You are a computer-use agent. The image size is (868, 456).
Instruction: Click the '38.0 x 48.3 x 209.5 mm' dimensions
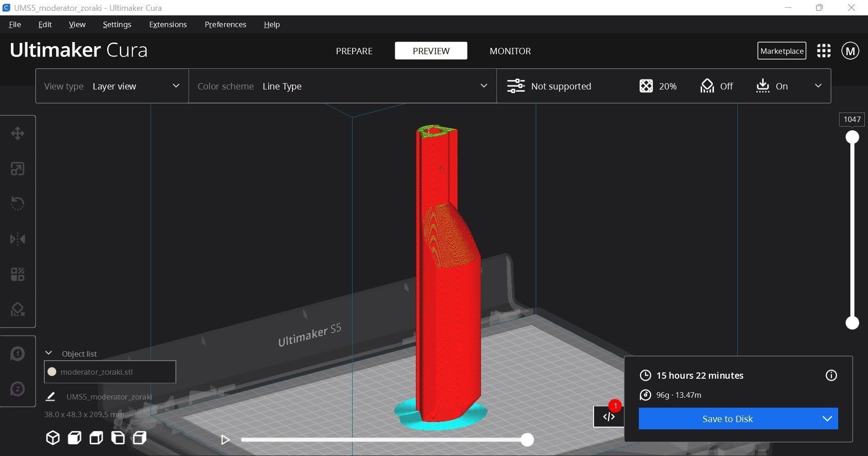(84, 414)
